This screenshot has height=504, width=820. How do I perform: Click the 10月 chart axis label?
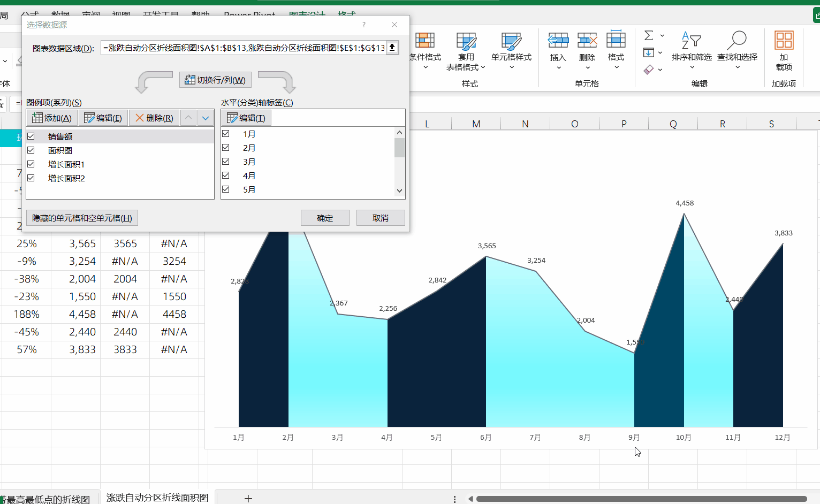click(x=684, y=438)
